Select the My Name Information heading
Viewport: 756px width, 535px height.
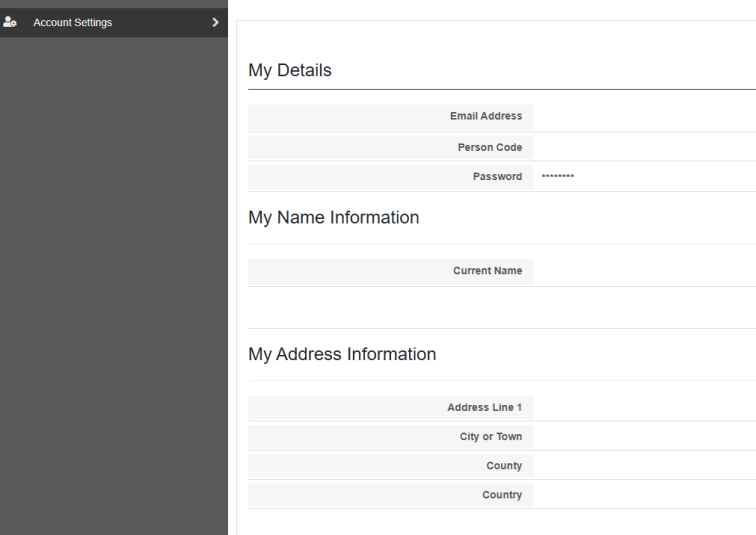pyautogui.click(x=334, y=217)
